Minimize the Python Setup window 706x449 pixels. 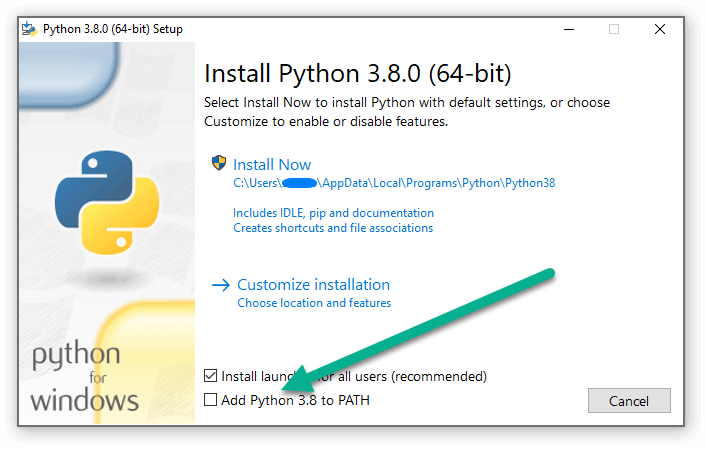pos(568,29)
